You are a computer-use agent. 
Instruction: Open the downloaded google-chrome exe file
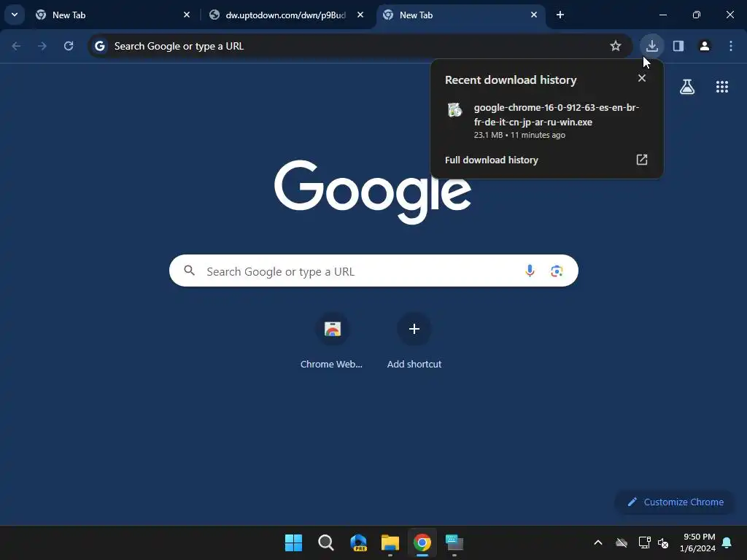547,120
